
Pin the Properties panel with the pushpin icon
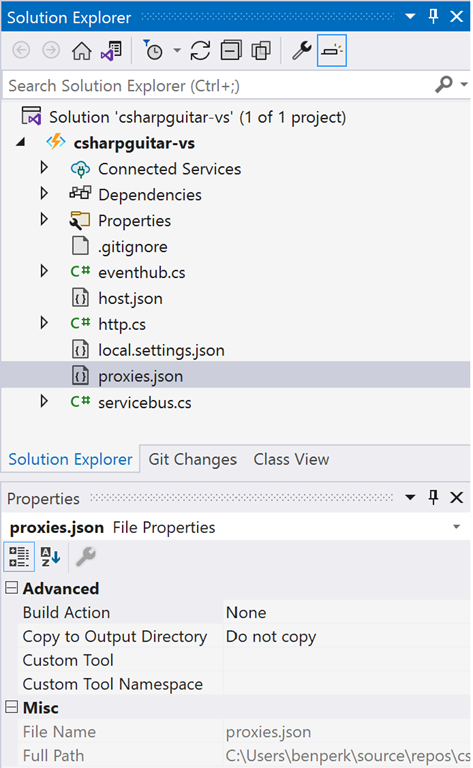(x=433, y=498)
